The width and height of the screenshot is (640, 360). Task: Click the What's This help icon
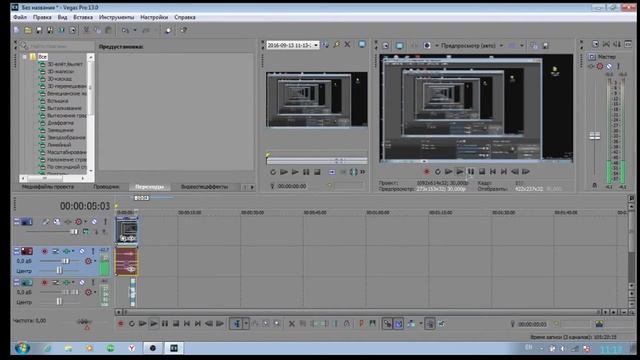point(184,30)
